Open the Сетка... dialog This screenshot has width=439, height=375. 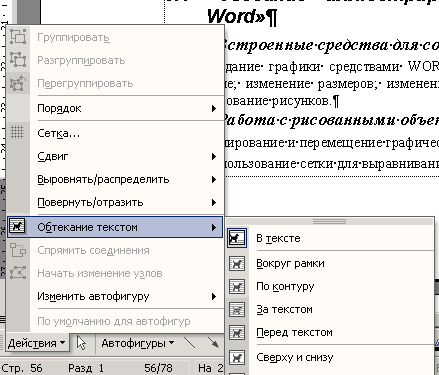click(x=115, y=133)
